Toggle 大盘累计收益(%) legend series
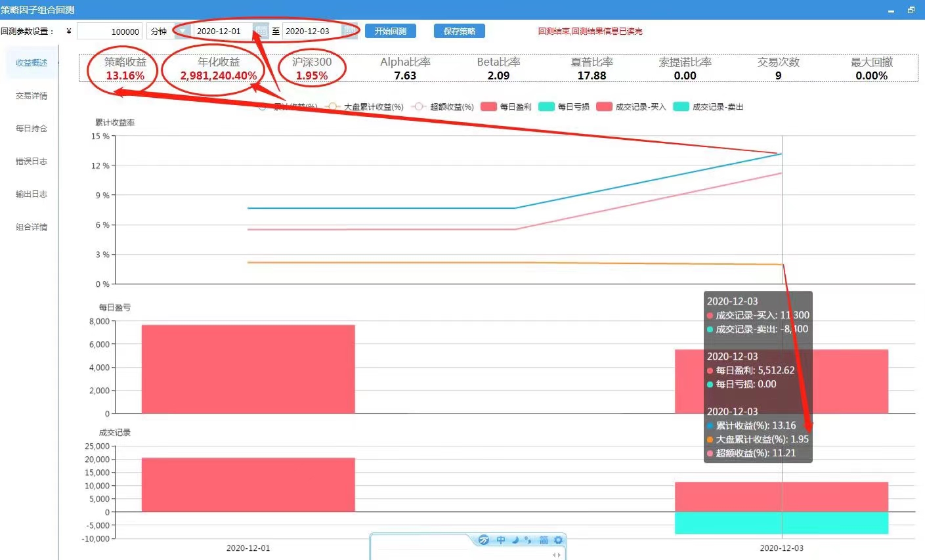The height and width of the screenshot is (560, 925). 366,106
